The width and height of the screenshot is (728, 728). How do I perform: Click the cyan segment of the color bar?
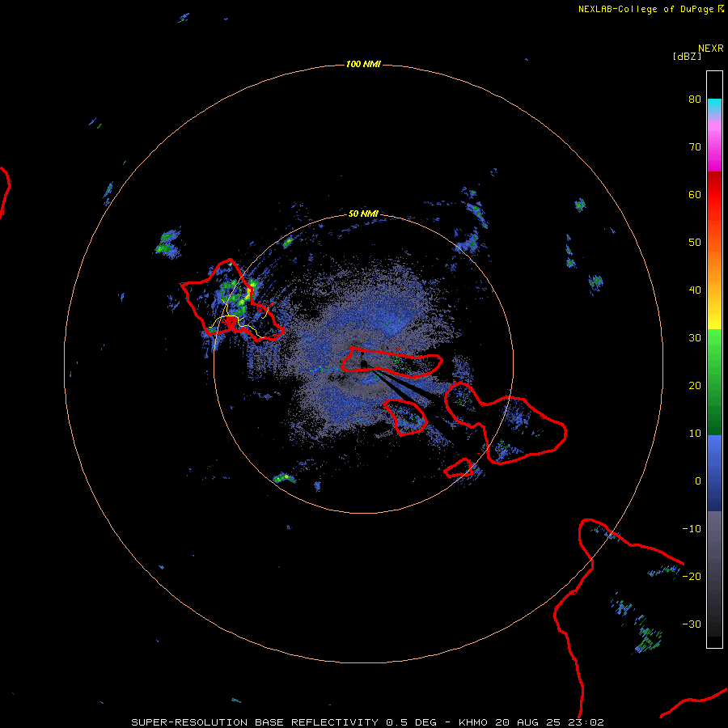tap(714, 106)
